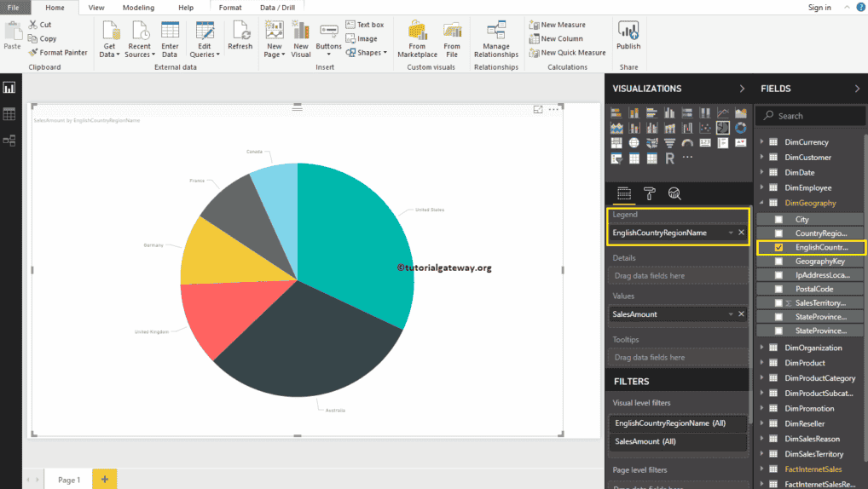Viewport: 868px width, 489px height.
Task: Open more custom visuals ellipsis
Action: (x=687, y=158)
